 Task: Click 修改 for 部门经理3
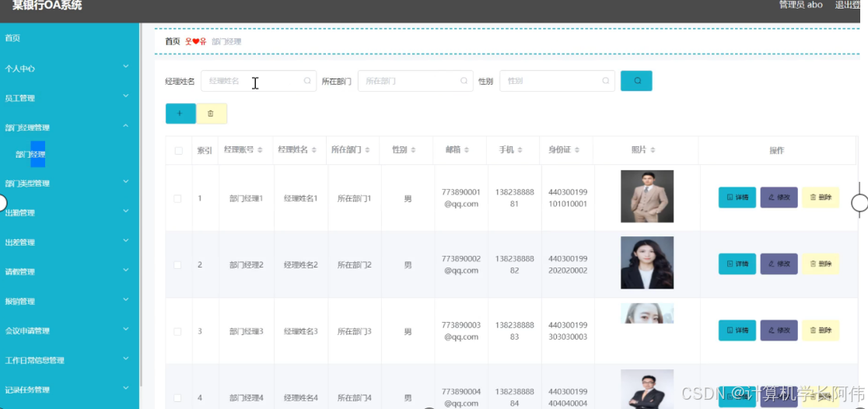[x=779, y=330]
